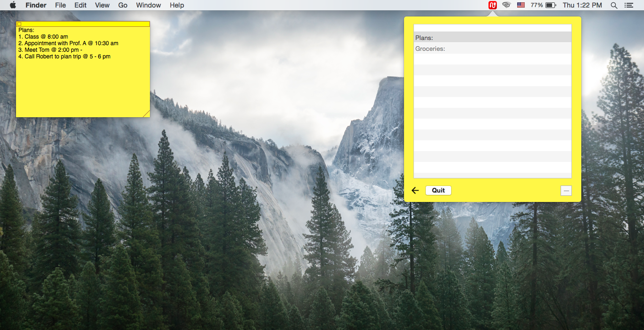Select the "Groceries:" row in the notes list
This screenshot has width=644, height=330.
point(493,48)
